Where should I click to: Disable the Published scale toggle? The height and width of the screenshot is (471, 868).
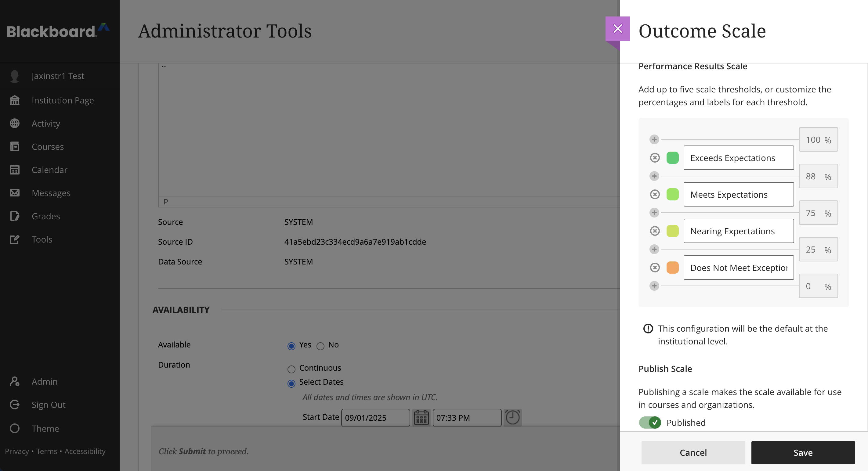[651, 422]
